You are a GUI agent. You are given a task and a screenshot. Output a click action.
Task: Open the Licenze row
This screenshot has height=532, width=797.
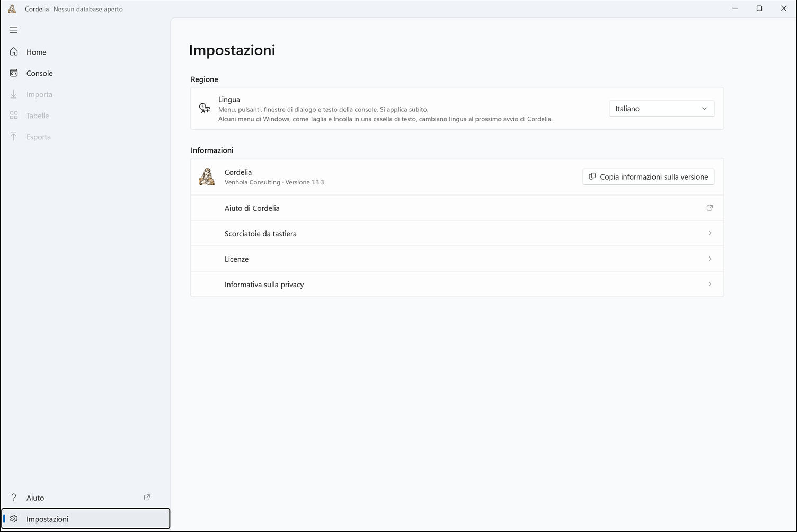[x=457, y=259]
